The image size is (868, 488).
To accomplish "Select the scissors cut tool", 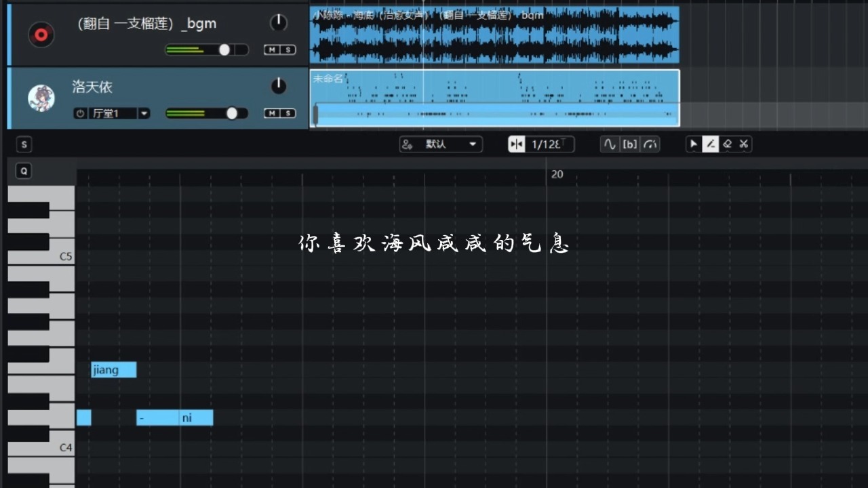I will click(744, 144).
